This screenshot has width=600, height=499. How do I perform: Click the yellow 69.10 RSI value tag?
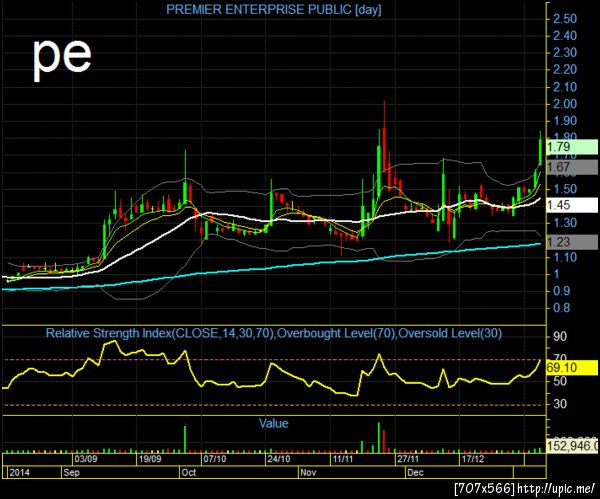pos(572,368)
